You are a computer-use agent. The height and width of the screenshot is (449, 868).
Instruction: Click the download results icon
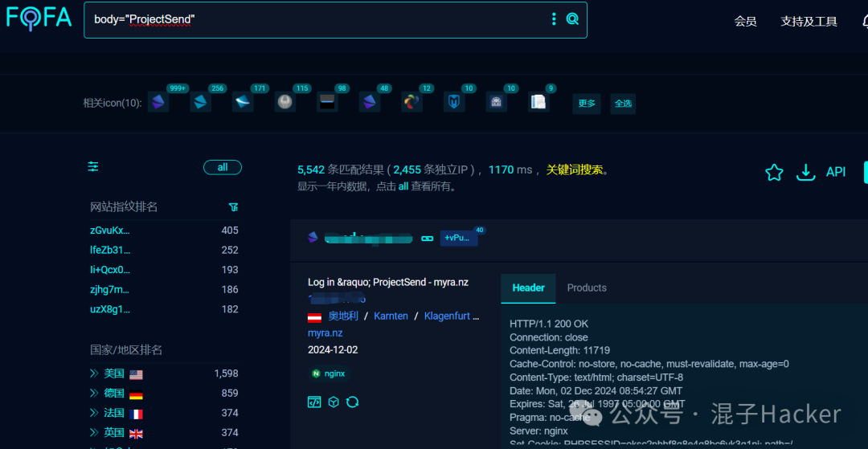805,173
